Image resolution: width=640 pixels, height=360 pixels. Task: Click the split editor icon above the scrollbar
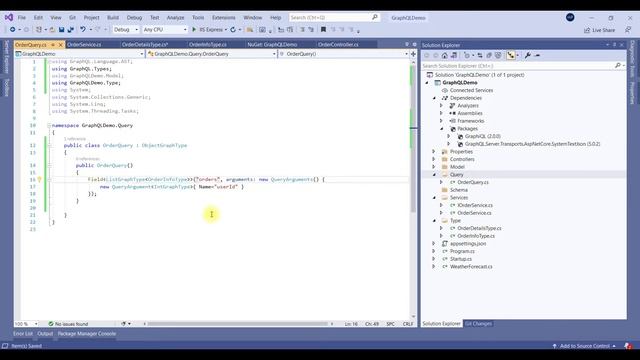click(413, 54)
